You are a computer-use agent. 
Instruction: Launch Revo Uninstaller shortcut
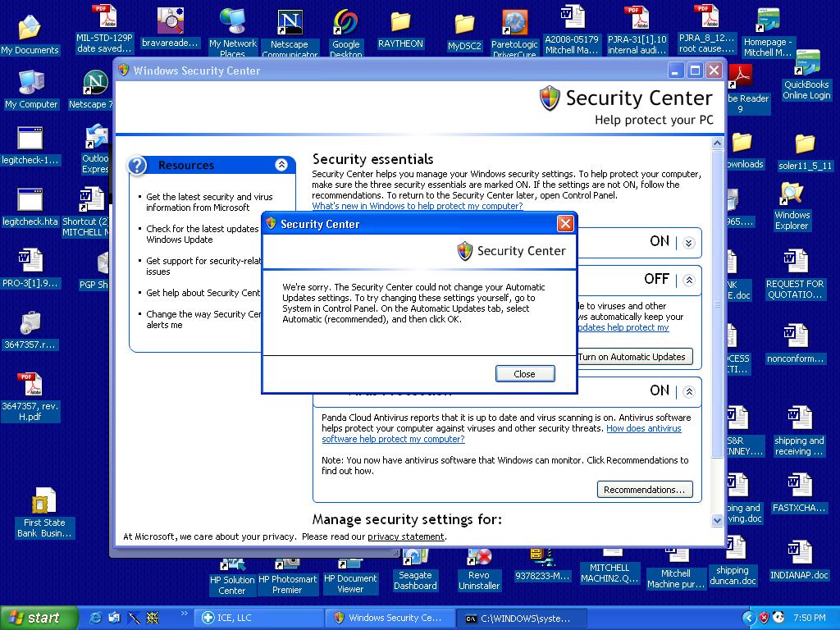click(x=479, y=571)
